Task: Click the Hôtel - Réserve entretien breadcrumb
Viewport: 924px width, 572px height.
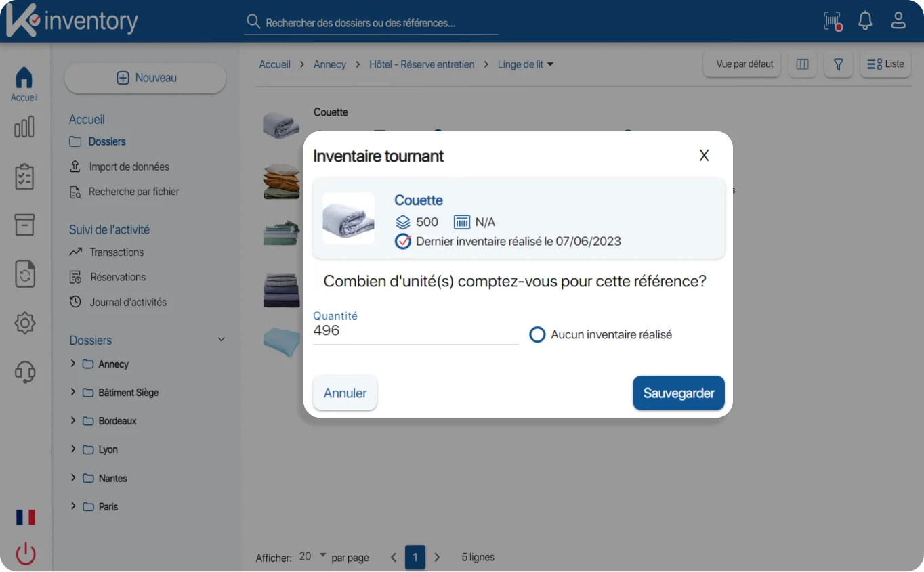Action: 422,64
